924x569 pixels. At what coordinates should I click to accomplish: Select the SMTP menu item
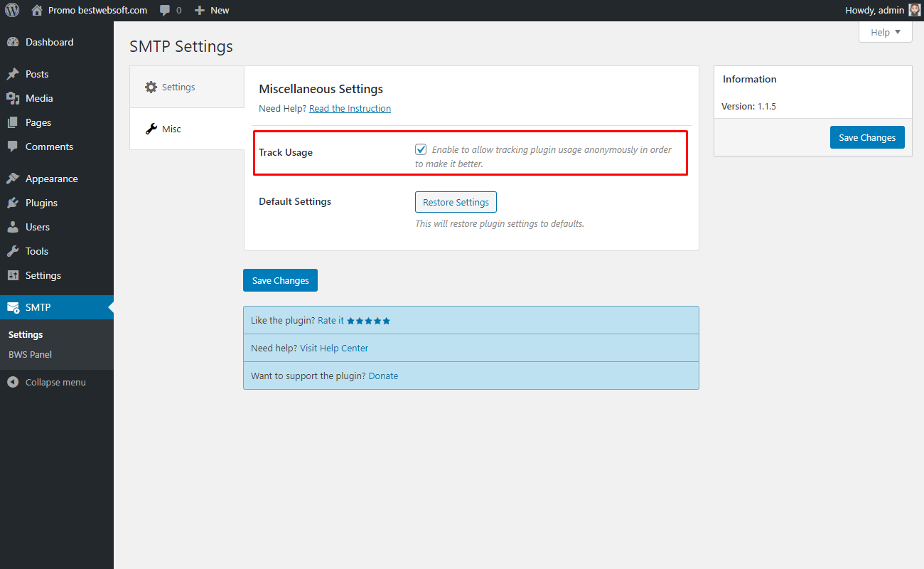57,307
